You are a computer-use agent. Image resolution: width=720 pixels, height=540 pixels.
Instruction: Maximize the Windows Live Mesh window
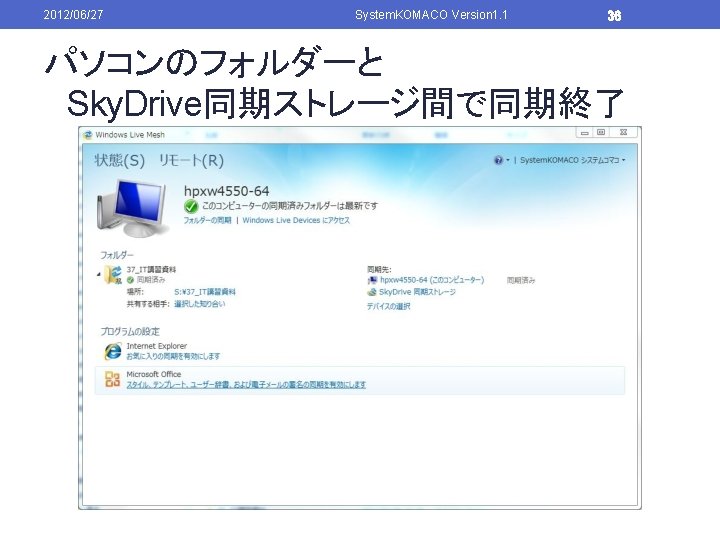[x=601, y=133]
